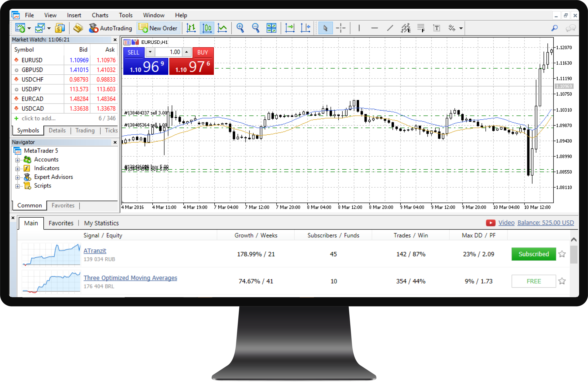Tile chart windows using grid icon

(271, 28)
